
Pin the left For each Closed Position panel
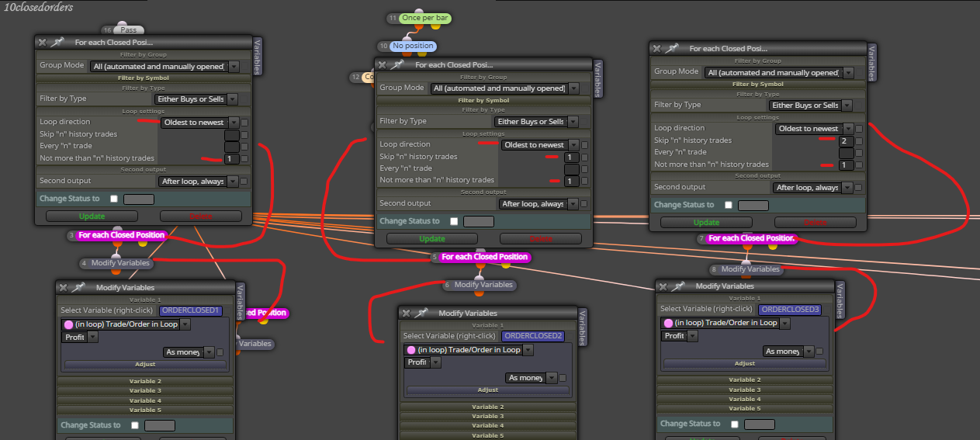(58, 42)
